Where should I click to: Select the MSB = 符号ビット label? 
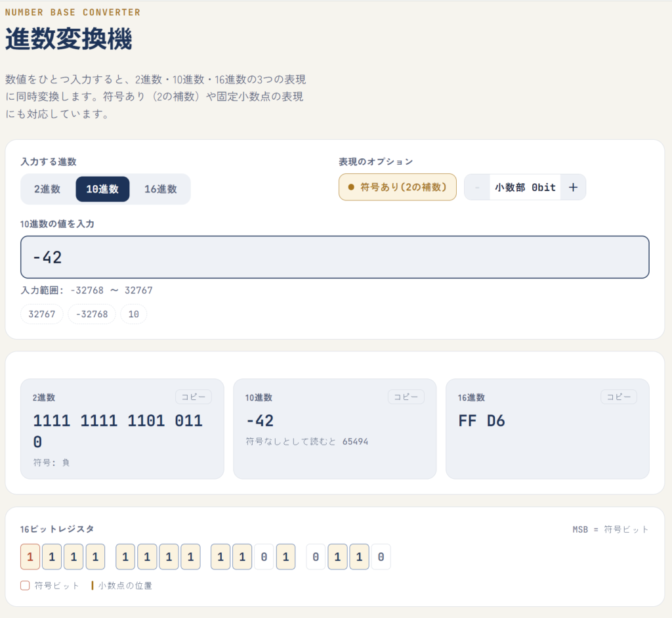(x=610, y=529)
